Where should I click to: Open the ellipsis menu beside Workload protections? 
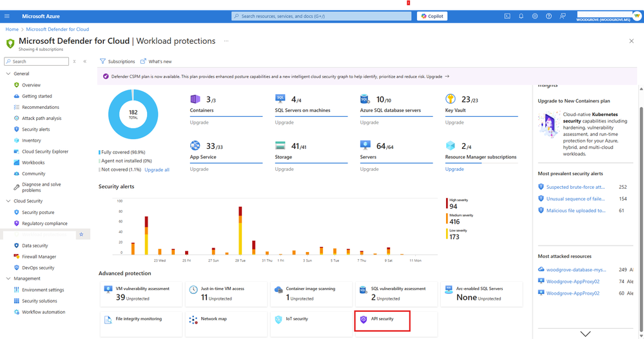pos(226,41)
